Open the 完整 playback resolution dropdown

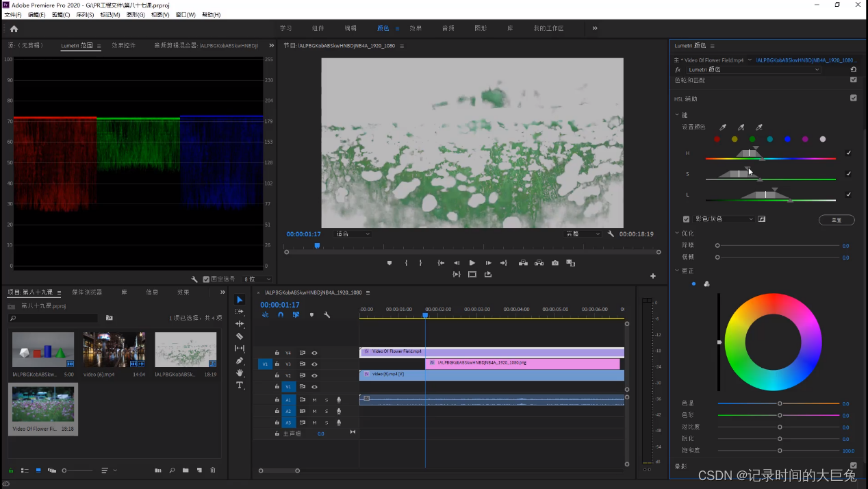tap(583, 234)
